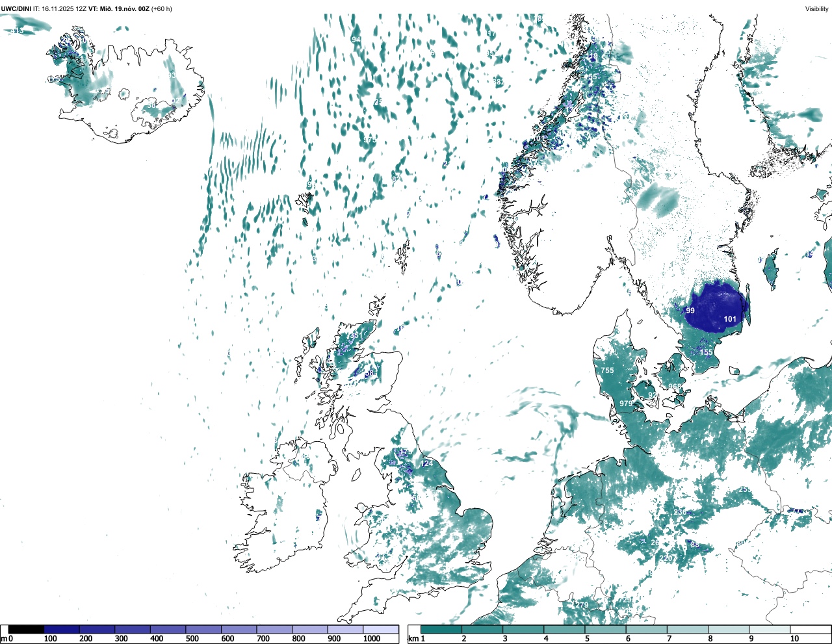
Task: Click the '236' value over Germany
Action: pyautogui.click(x=679, y=512)
